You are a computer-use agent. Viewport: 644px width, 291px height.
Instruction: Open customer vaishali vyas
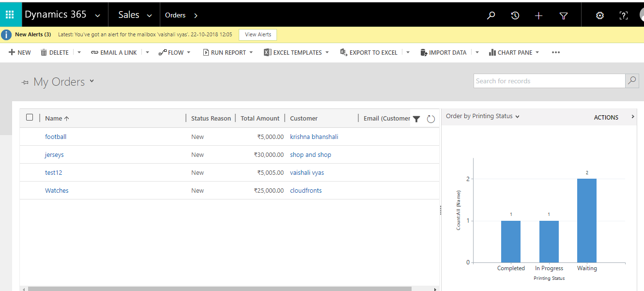(x=307, y=172)
